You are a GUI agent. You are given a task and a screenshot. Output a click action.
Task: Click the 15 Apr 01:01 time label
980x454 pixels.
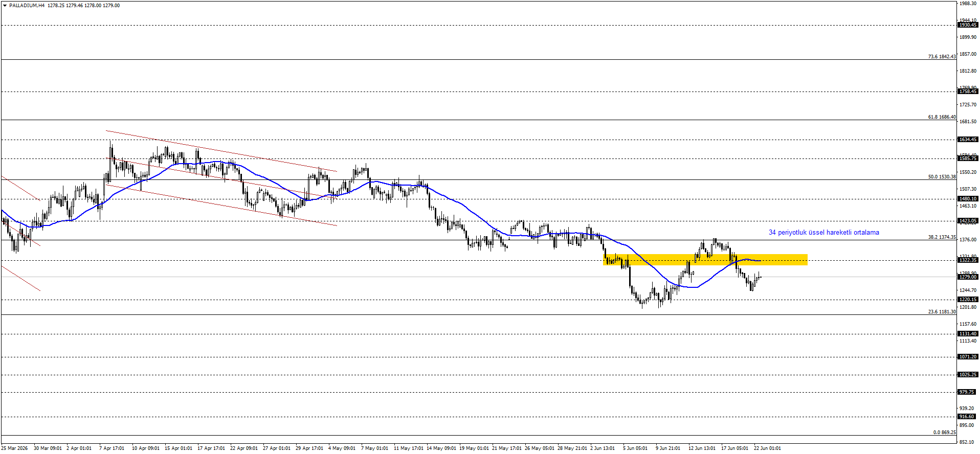pyautogui.click(x=178, y=448)
